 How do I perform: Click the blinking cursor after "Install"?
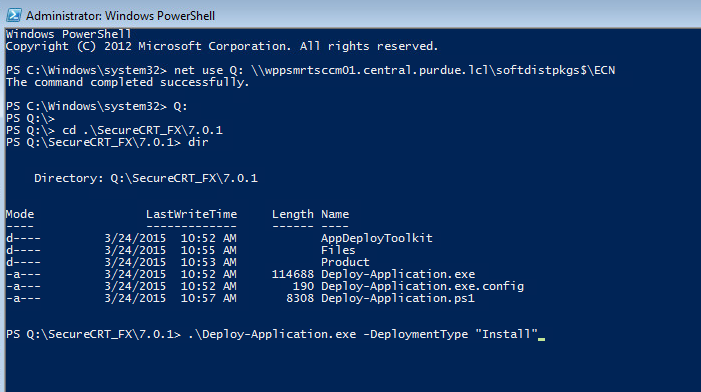541,339
